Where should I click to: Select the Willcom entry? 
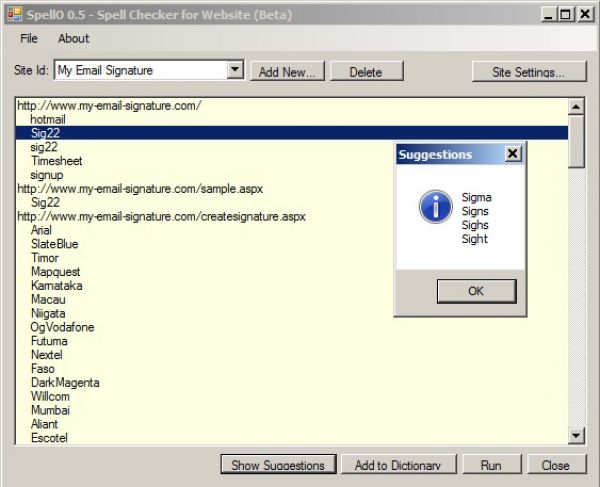[x=50, y=396]
